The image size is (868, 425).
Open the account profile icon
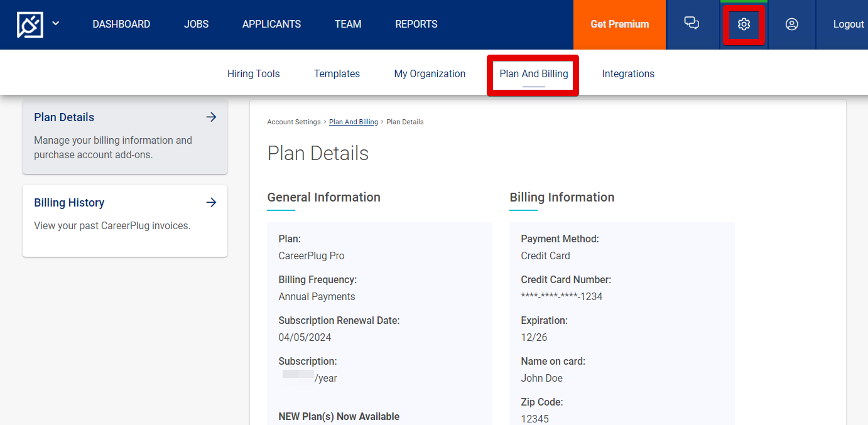[x=791, y=24]
